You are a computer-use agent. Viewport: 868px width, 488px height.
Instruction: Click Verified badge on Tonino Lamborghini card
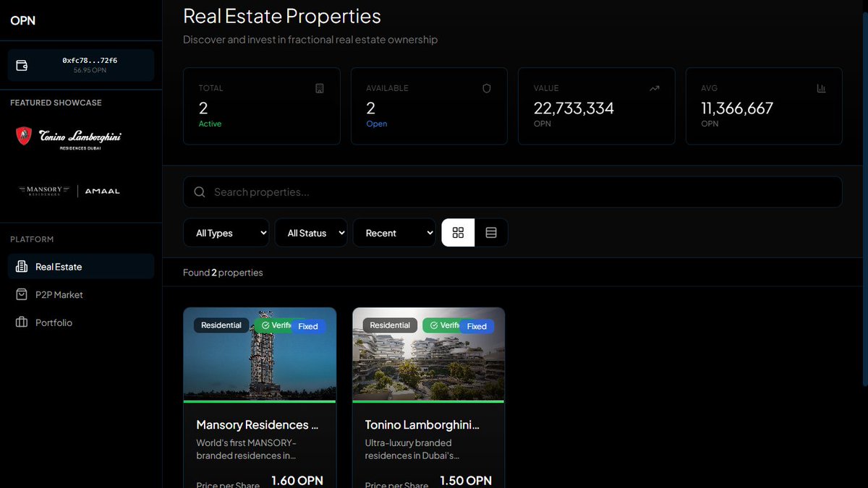tap(441, 325)
